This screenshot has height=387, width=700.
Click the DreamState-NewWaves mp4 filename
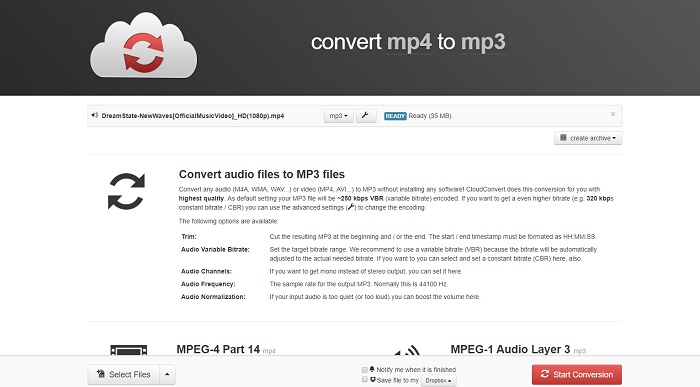point(193,116)
